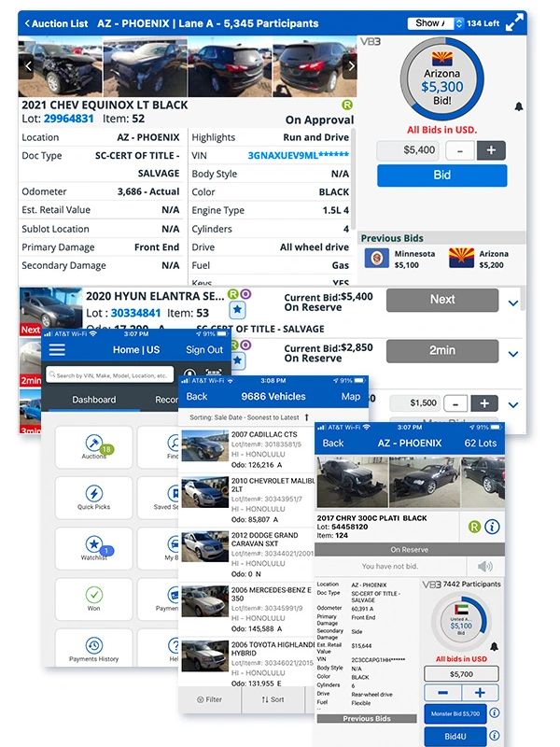560x747 pixels.
Task: Click the $5,700 mobile bid field
Action: coord(461,673)
